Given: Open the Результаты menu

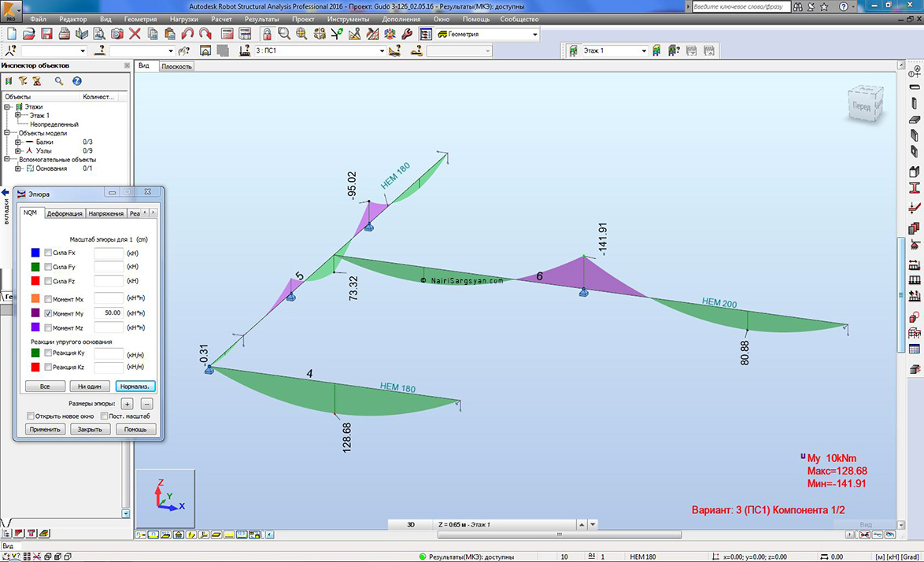Looking at the screenshot, I should coord(261,20).
